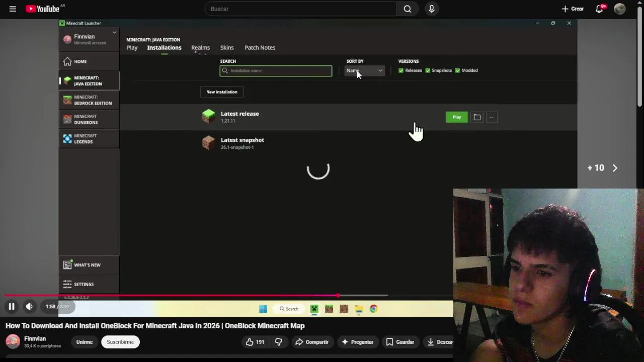Select the Latest release grass block icon
Image resolution: width=644 pixels, height=362 pixels.
208,117
